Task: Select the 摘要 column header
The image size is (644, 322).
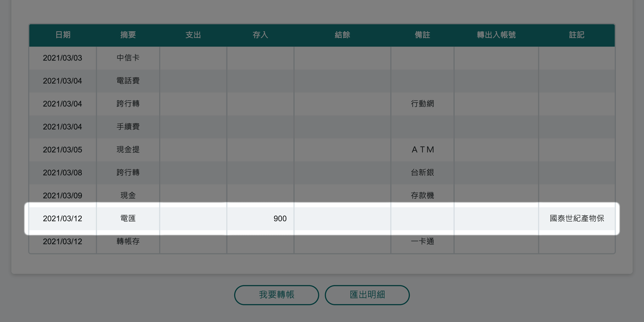Action: click(128, 35)
